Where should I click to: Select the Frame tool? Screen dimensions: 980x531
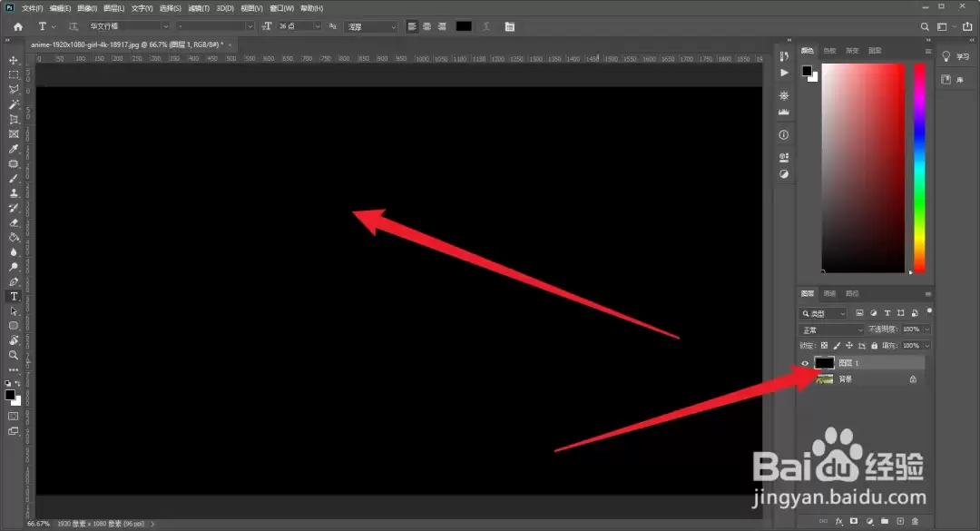click(x=13, y=133)
